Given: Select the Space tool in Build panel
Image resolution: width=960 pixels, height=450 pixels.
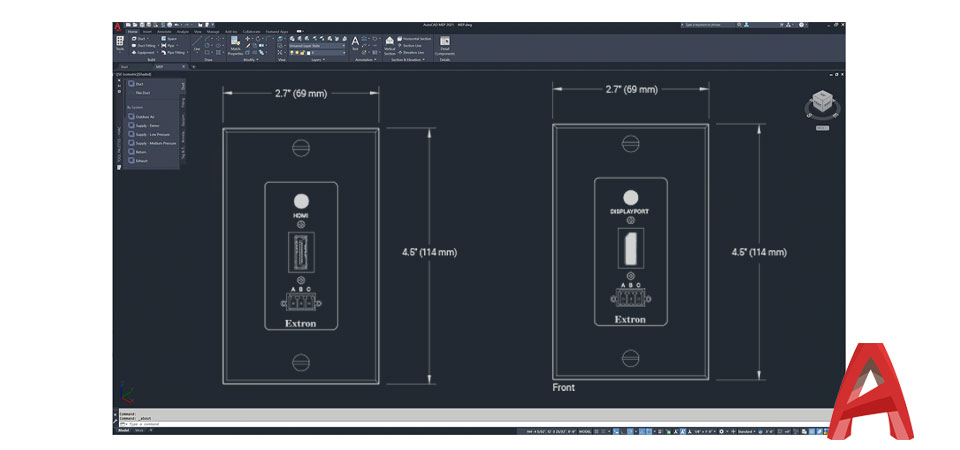Looking at the screenshot, I should coord(169,39).
